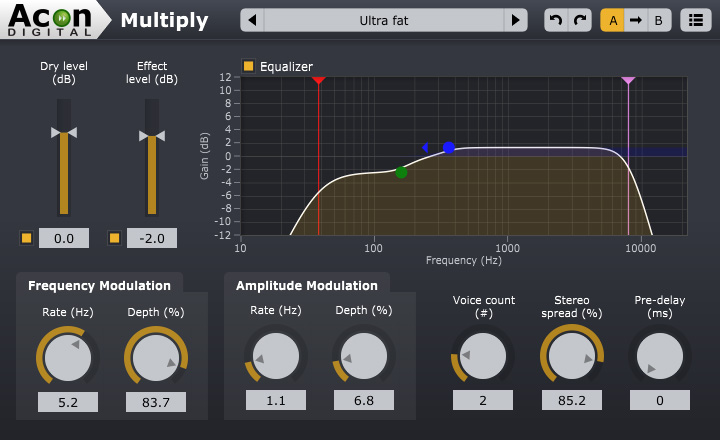Screen dimensions: 720x440
Task: Click the Frequency Modulation Depth knob
Action: tap(156, 357)
